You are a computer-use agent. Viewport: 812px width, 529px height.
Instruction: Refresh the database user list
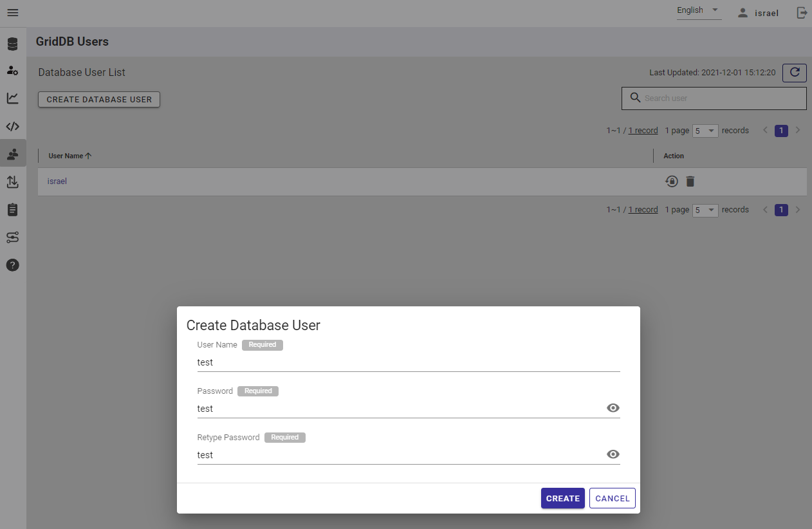[x=794, y=73]
